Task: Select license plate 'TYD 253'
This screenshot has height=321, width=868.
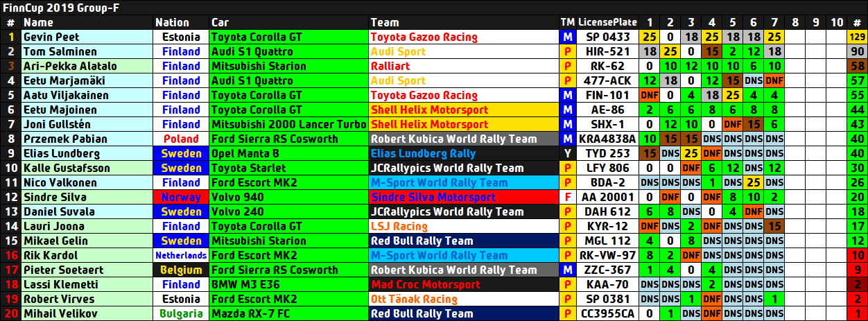Action: coord(607,153)
